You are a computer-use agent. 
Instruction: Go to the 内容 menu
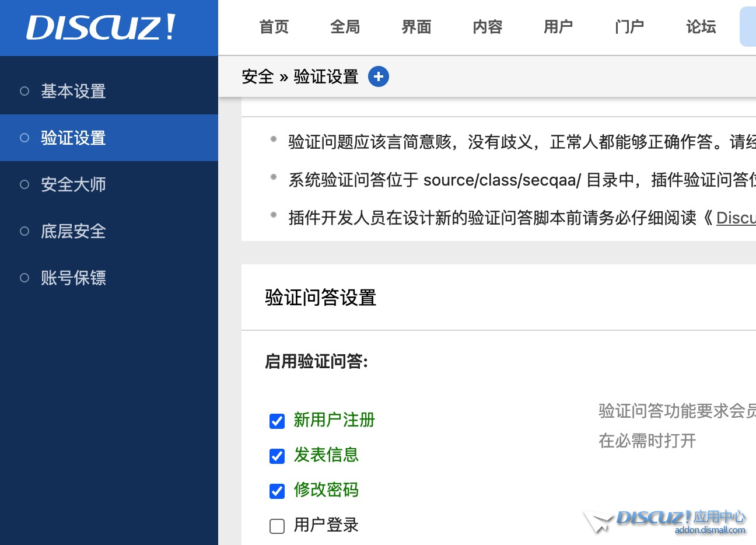(488, 27)
